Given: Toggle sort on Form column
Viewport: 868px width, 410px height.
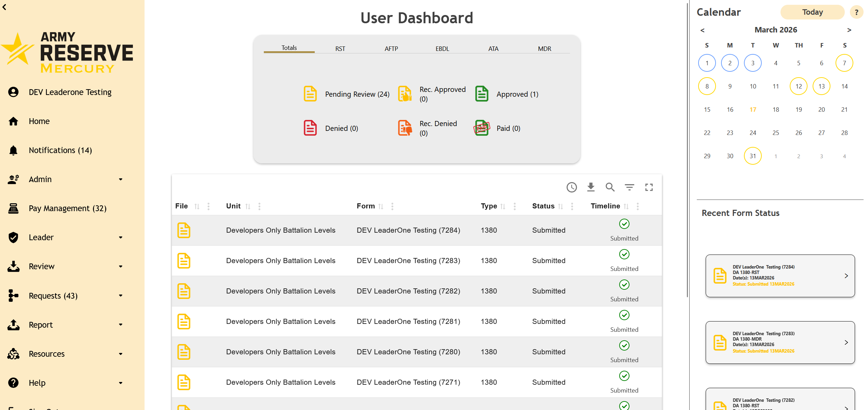Looking at the screenshot, I should 381,206.
